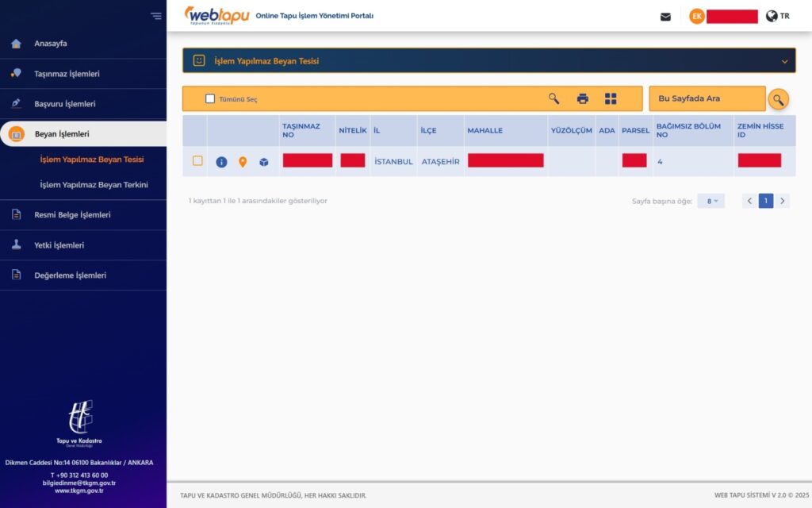The image size is (812, 508).
Task: Select İşlem Yapılmaz Beyan Terkini submenu item
Action: [x=94, y=185]
